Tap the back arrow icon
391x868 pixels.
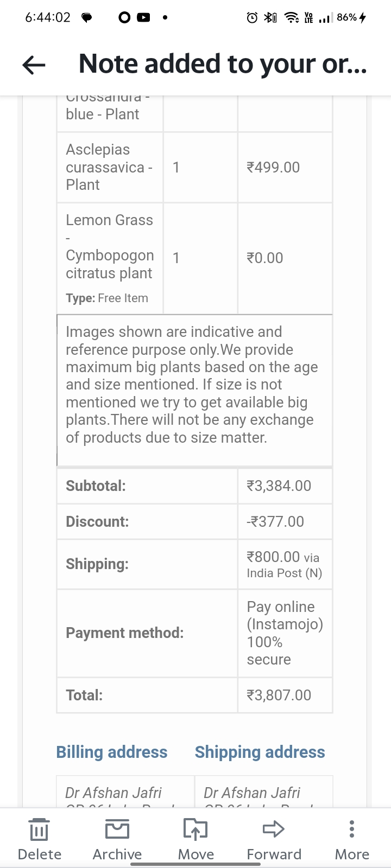tap(34, 65)
